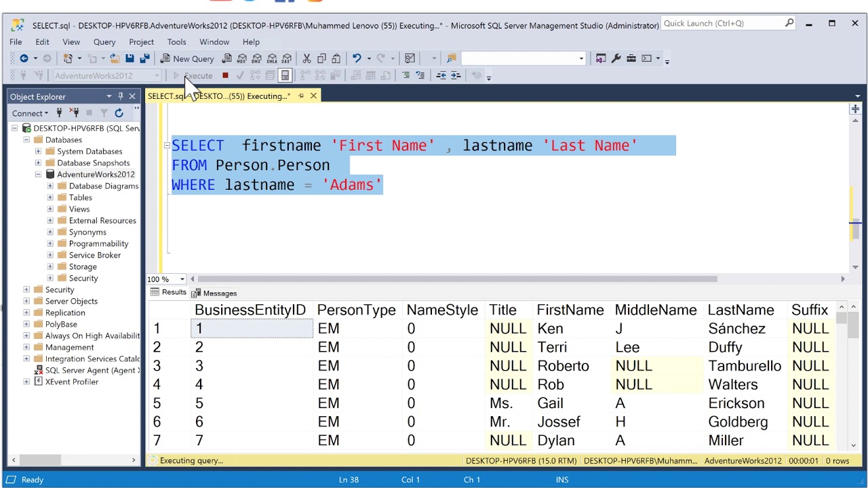
Task: Open the Window menu
Action: (x=214, y=42)
